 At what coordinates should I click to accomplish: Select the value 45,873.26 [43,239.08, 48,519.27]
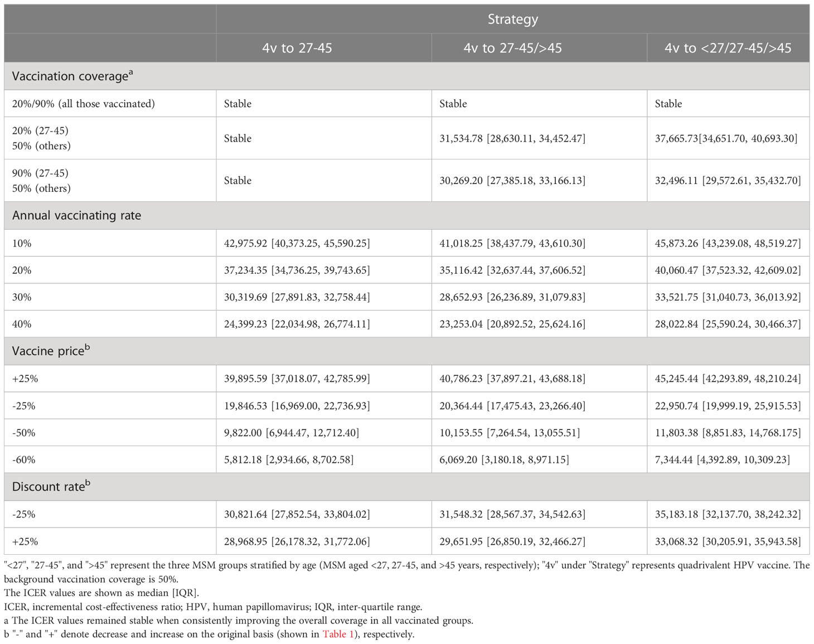click(728, 243)
